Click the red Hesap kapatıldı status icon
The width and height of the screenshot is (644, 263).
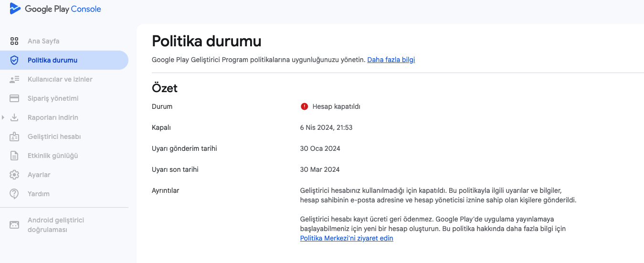tap(305, 106)
